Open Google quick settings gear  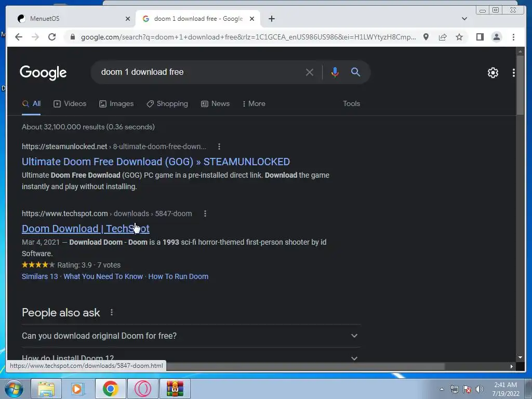coord(493,73)
